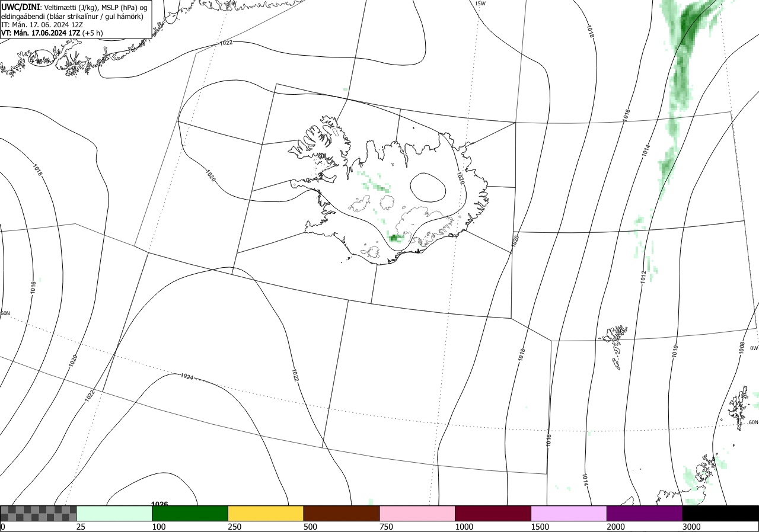Click the 'UWC/DINI' title text
Screen dimensions: 759x532
(21, 7)
